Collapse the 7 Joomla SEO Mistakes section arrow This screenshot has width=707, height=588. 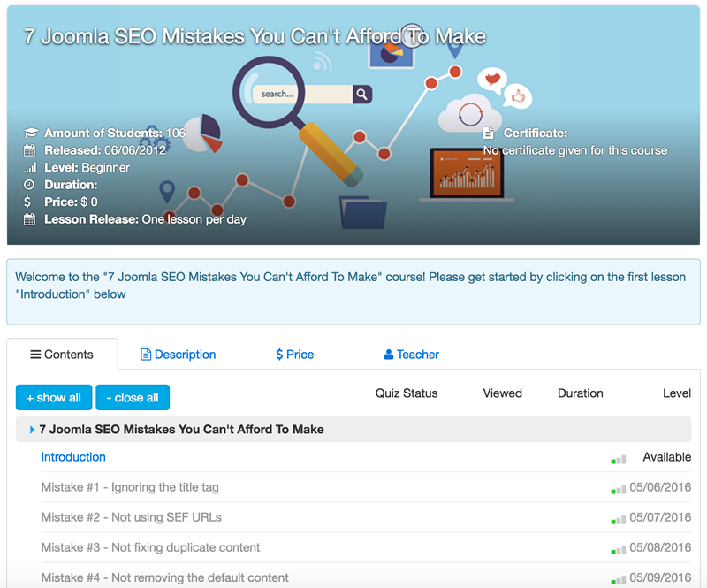point(32,430)
